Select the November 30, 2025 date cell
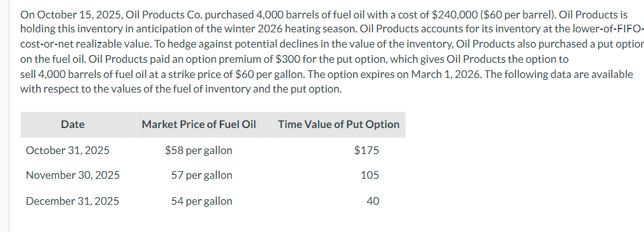Image resolution: width=644 pixels, height=232 pixels. click(x=73, y=176)
